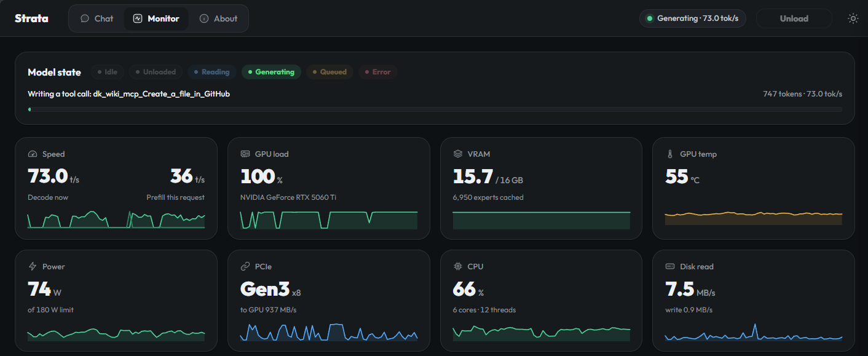The image size is (868, 356).
Task: Click the Chat speech bubble icon
Action: 85,18
